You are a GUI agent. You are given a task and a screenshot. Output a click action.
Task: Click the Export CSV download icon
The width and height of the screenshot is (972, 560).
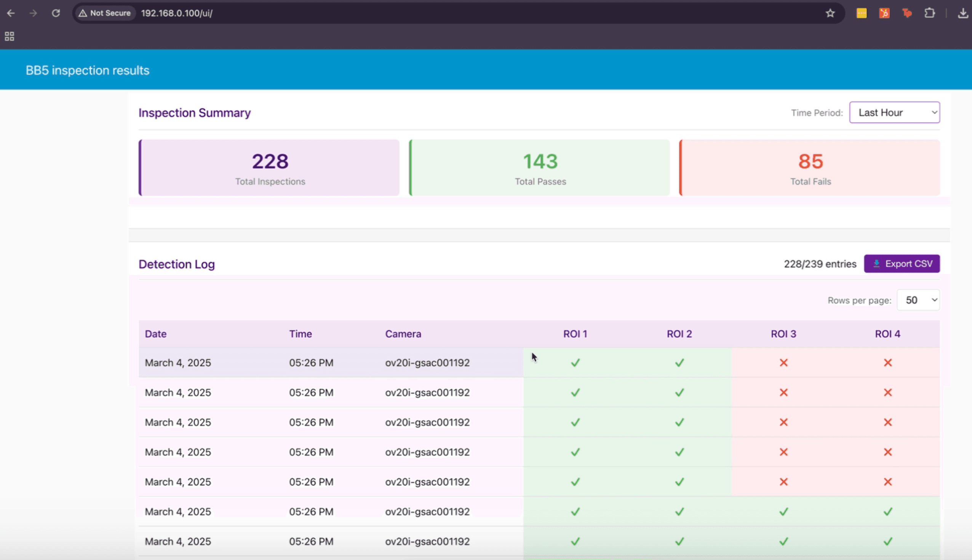pos(876,264)
